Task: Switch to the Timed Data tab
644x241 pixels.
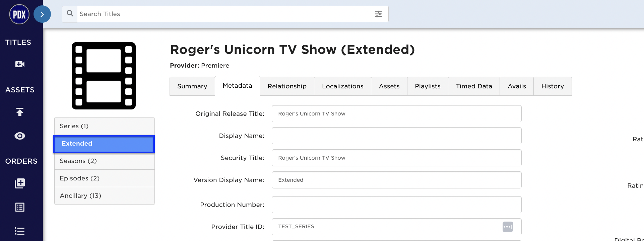Action: pos(474,86)
